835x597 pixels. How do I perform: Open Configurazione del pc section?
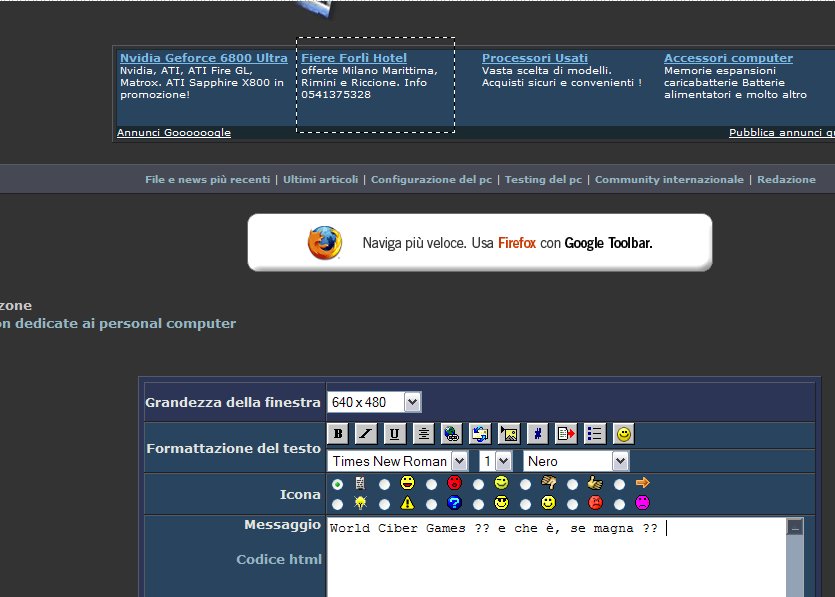click(431, 179)
